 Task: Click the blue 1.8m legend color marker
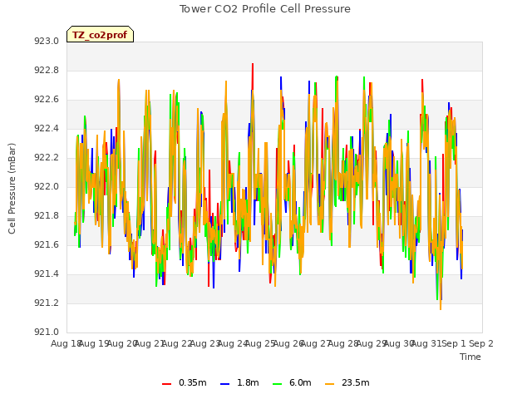[224, 384]
